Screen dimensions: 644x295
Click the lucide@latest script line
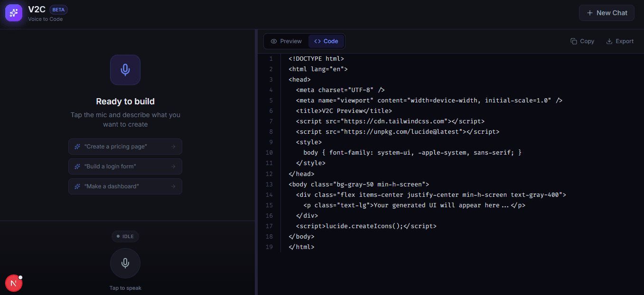pyautogui.click(x=398, y=132)
